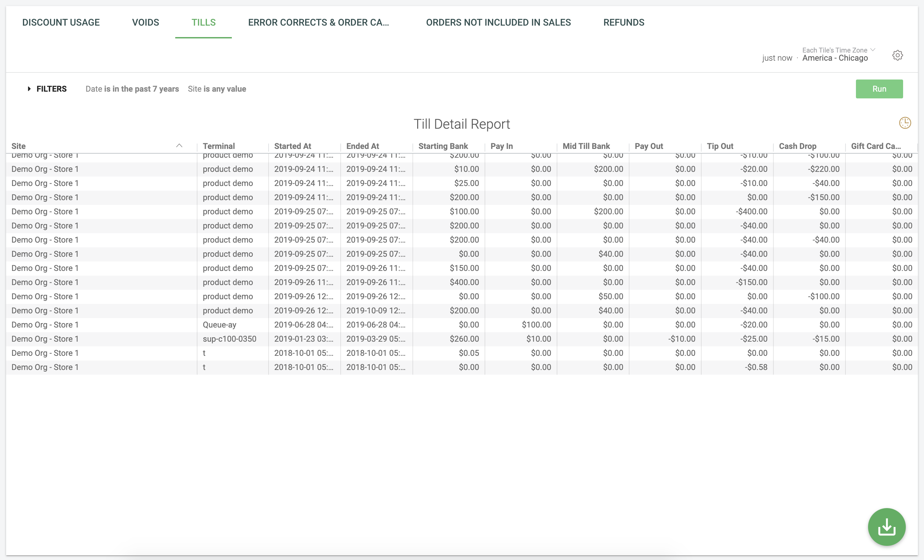The image size is (924, 560).
Task: Sort by the Tip Out column header
Action: point(720,146)
